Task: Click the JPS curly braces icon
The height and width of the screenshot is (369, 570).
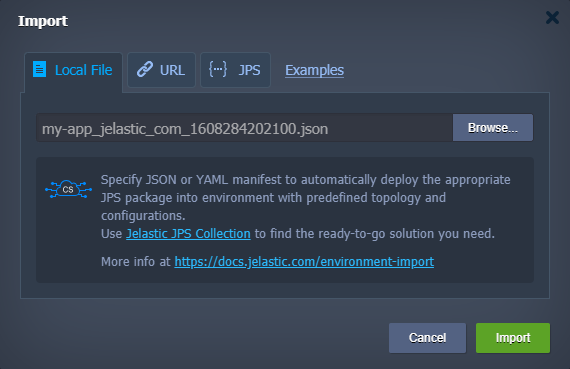Action: coord(218,69)
